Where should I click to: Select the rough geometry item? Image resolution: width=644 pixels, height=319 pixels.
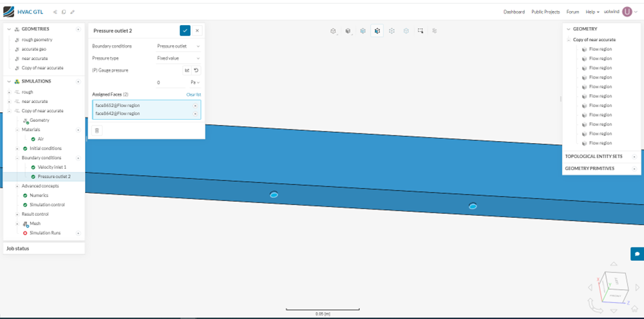37,40
